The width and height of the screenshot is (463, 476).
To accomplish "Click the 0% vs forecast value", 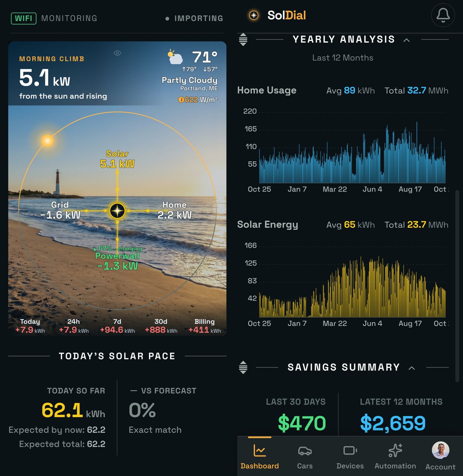I will pyautogui.click(x=142, y=410).
